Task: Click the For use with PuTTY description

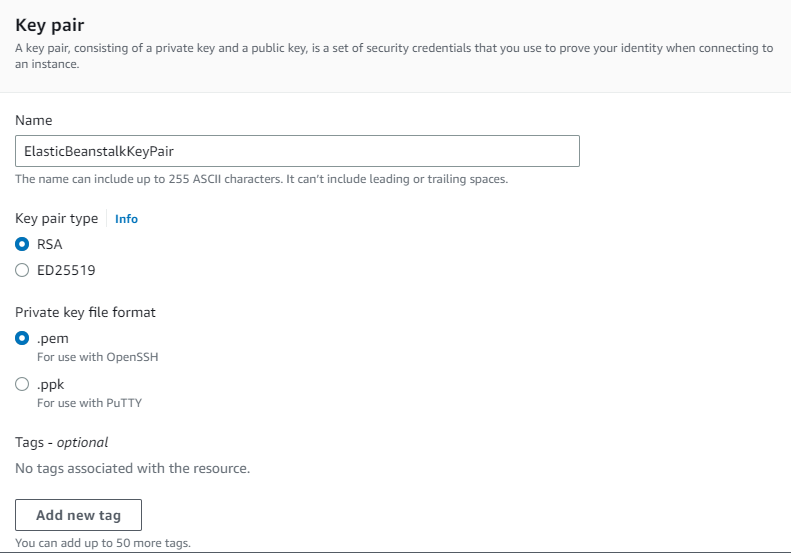Action: [89, 403]
